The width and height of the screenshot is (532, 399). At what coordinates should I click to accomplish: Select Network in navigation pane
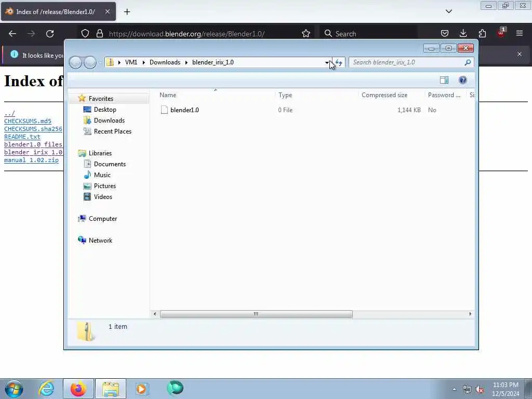[x=100, y=240]
